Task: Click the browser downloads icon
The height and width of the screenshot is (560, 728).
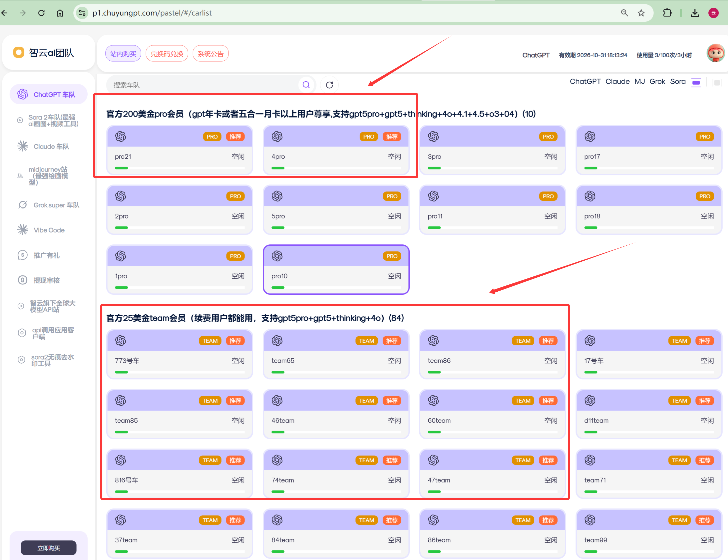Action: tap(695, 13)
